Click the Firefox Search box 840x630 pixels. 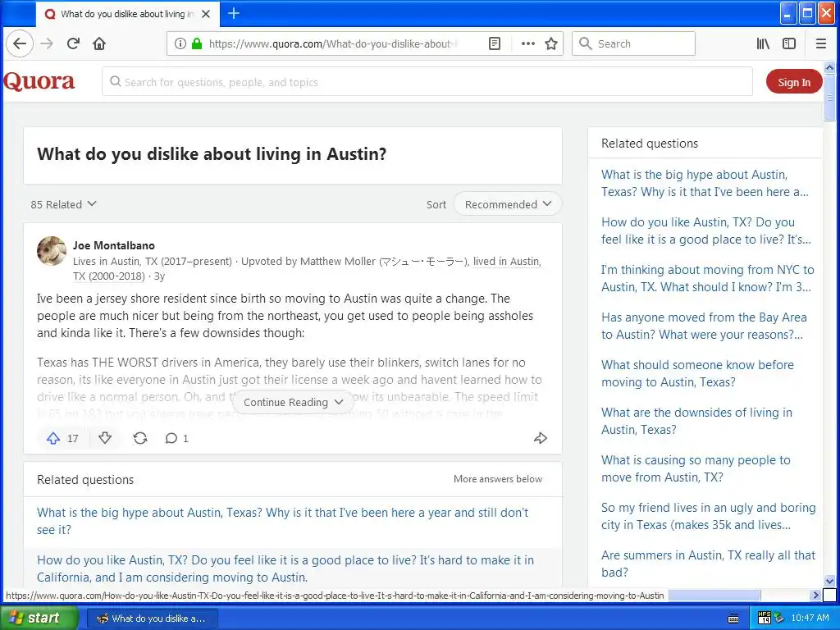[x=633, y=44]
